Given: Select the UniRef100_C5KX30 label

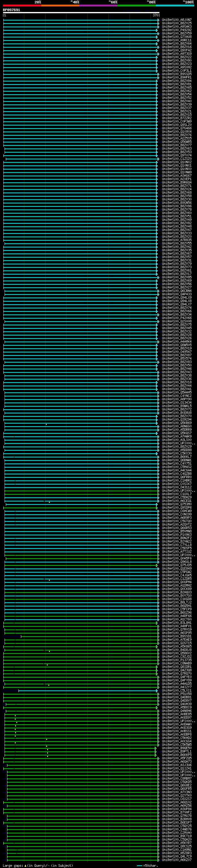Looking at the screenshot, I should point(176,453).
